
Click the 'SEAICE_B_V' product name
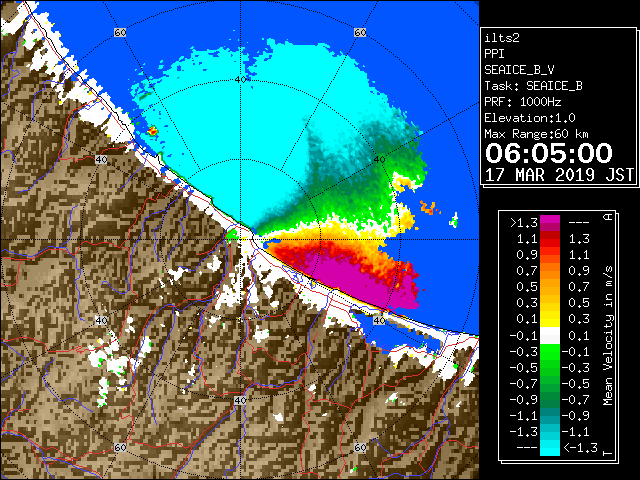[x=519, y=70]
